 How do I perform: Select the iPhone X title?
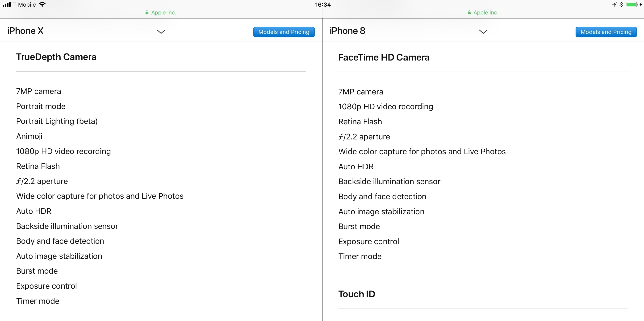pyautogui.click(x=25, y=31)
